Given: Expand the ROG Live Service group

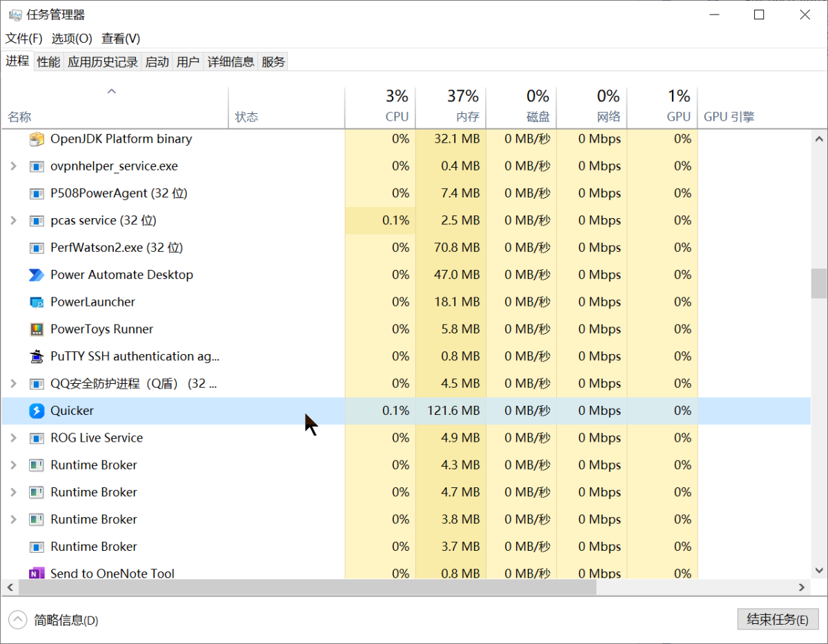Looking at the screenshot, I should [x=13, y=438].
